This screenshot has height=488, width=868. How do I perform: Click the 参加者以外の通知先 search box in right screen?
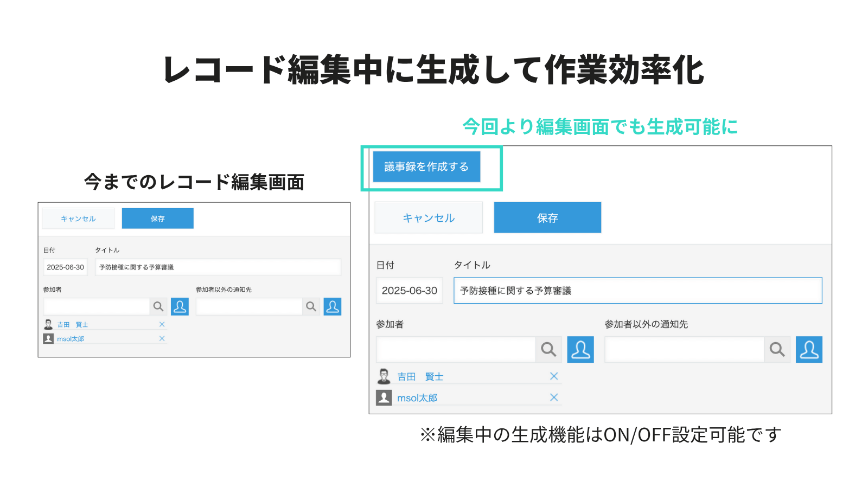(x=685, y=350)
